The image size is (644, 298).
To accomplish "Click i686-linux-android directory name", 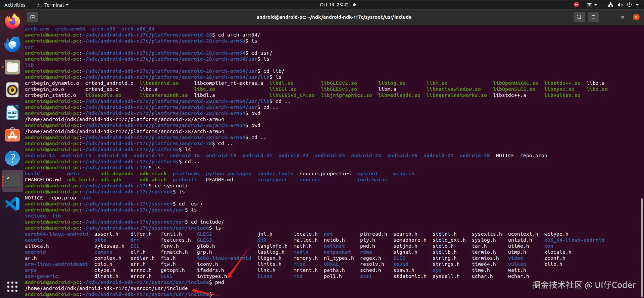I will (x=224, y=258).
